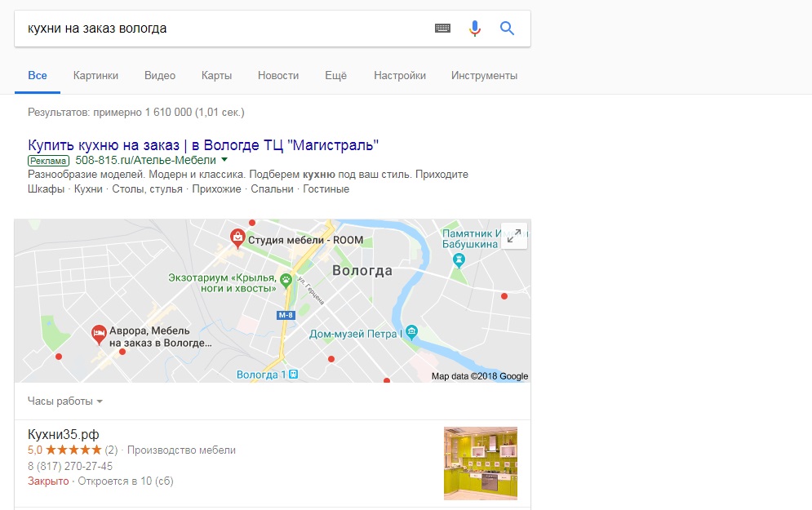Viewport: 812px width, 510px height.
Task: Switch to the Картинки tab
Action: point(95,76)
